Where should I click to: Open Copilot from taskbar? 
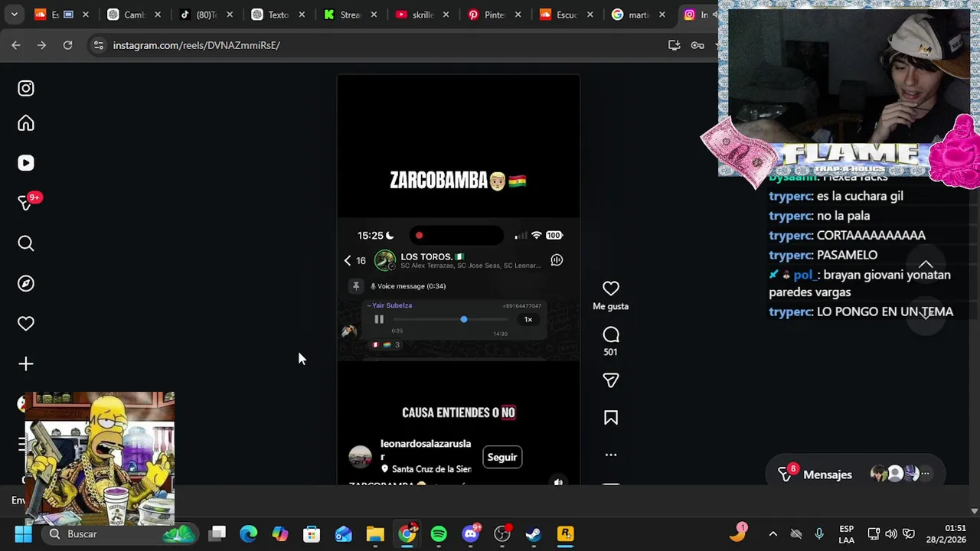(280, 533)
